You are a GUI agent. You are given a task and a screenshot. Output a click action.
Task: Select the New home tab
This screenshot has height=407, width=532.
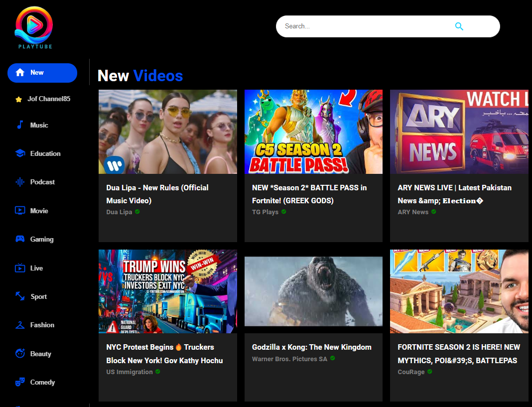(x=42, y=73)
